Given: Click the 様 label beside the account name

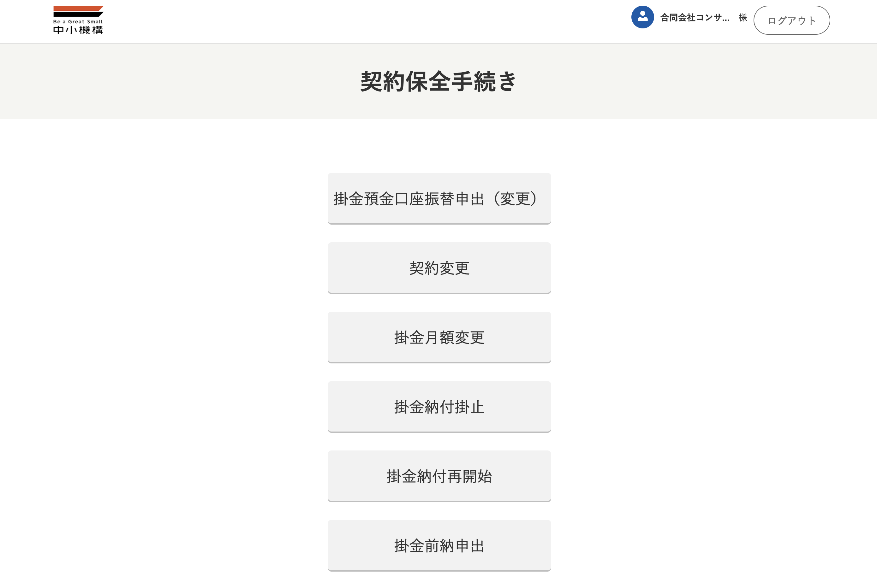Looking at the screenshot, I should [x=742, y=18].
